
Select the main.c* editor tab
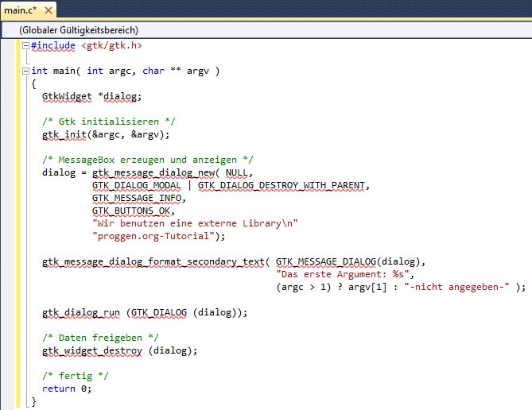pyautogui.click(x=21, y=10)
